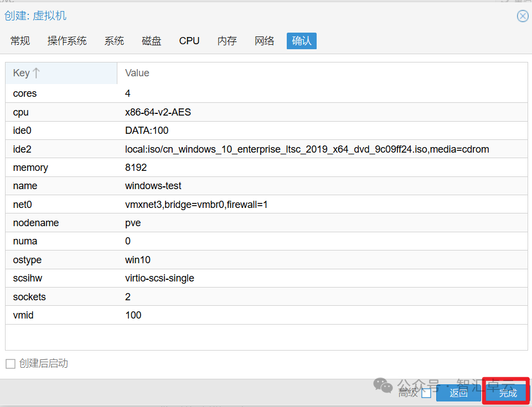Switch to the 常规 tab
The image size is (532, 407).
tap(20, 41)
